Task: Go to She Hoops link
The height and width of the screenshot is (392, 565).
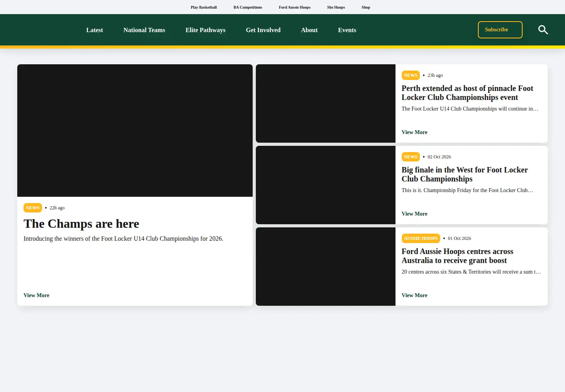Action: pos(336,7)
